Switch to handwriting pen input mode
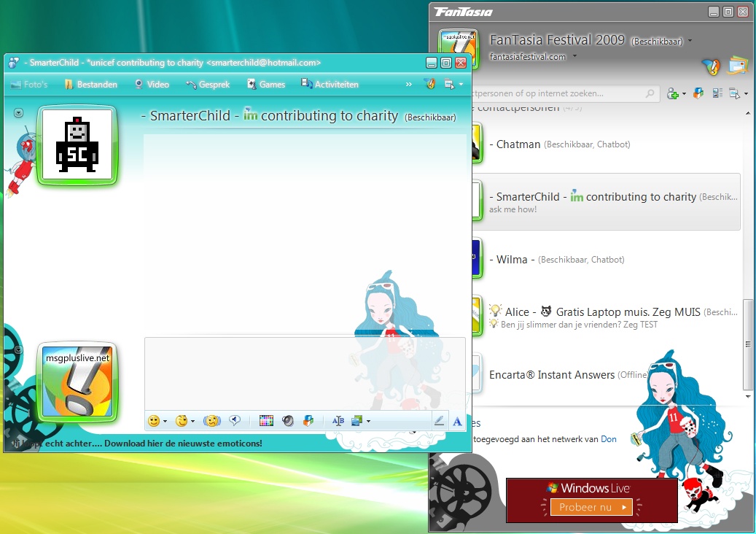 pyautogui.click(x=439, y=421)
